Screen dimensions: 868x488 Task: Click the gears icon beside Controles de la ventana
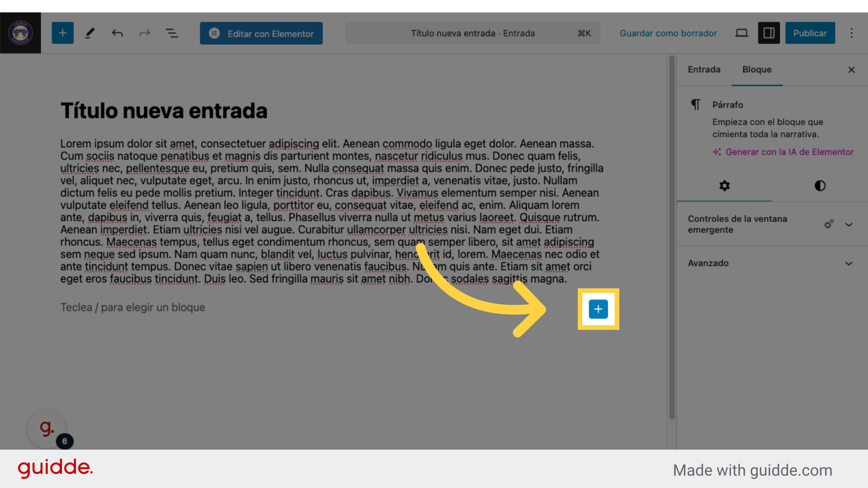(x=828, y=224)
